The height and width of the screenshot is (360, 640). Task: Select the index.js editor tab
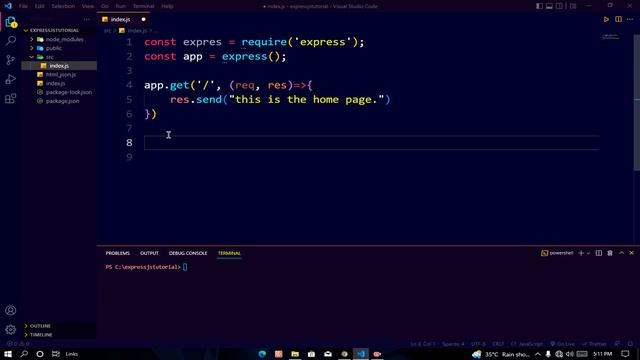pyautogui.click(x=124, y=19)
